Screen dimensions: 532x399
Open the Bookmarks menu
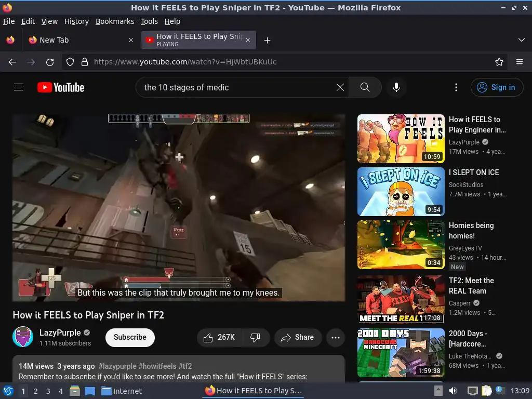[x=115, y=21]
